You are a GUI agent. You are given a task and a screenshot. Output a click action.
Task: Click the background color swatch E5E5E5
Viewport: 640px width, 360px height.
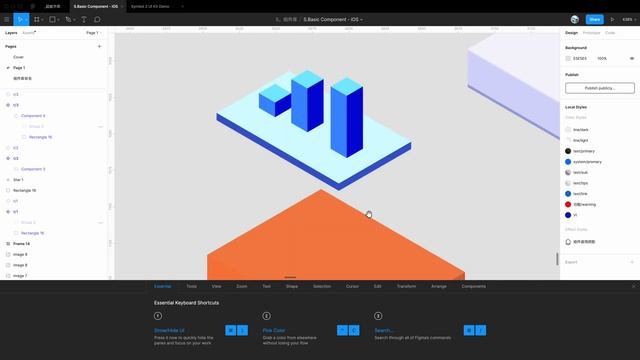point(568,58)
